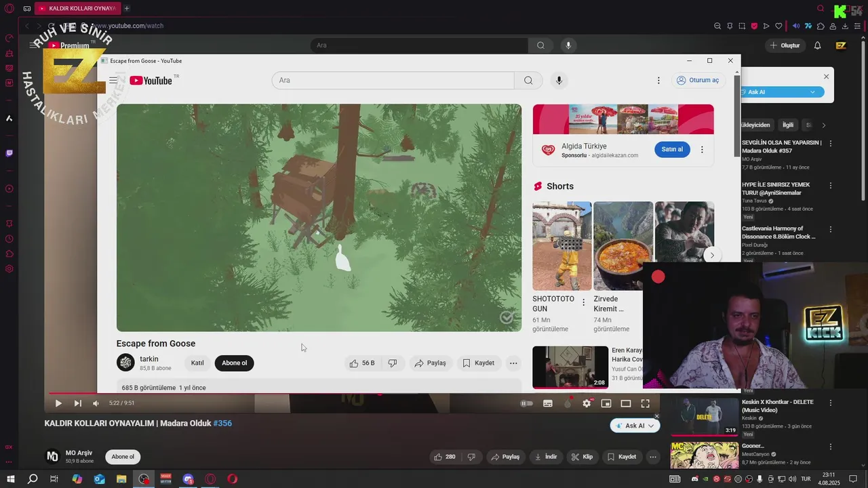
Task: Click Paylaş in Escape from Goose window
Action: (x=430, y=363)
